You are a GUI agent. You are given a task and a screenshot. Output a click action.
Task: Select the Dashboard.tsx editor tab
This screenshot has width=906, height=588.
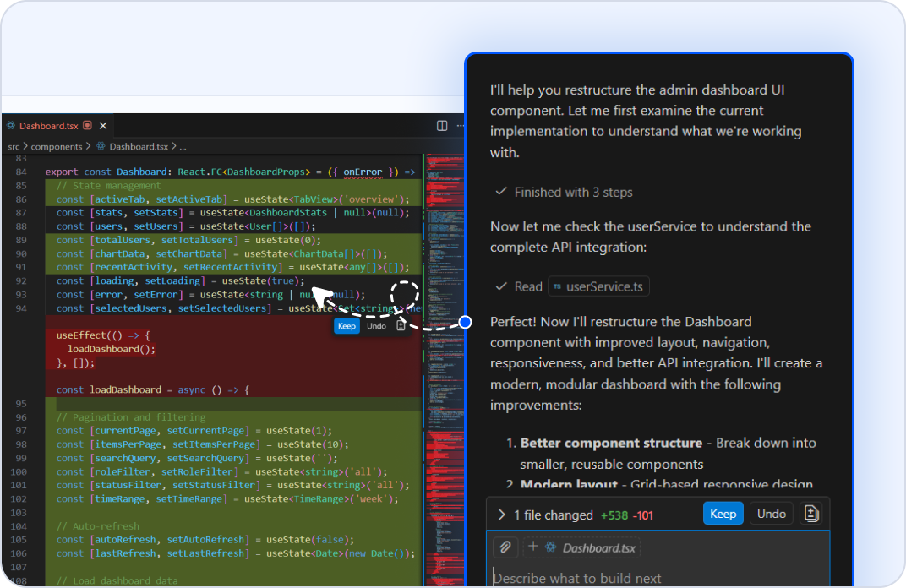tap(49, 126)
